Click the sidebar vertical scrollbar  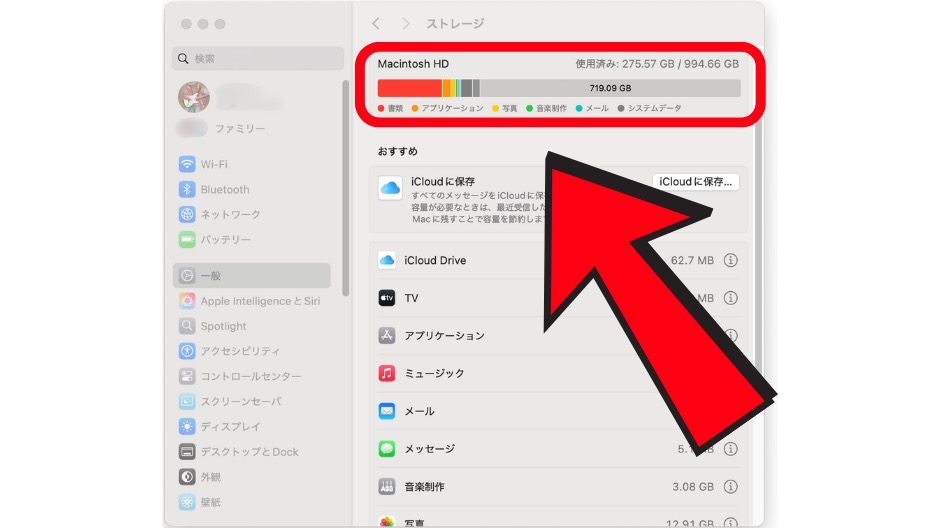click(x=345, y=188)
